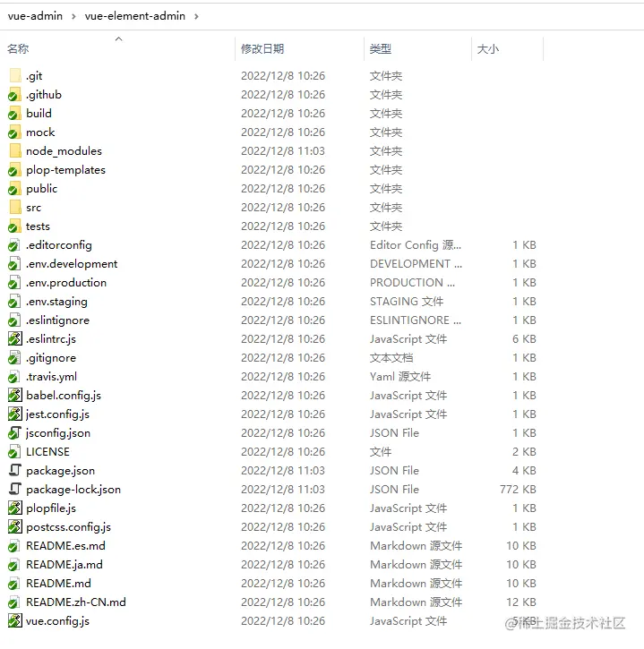Click the .gitignore text file icon

[x=14, y=358]
